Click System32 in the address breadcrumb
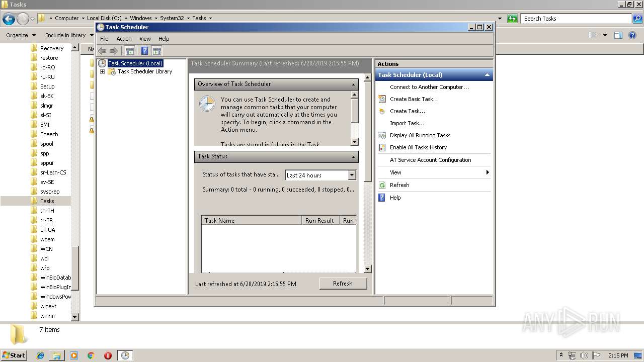Viewport: 644px width, 362px height. coord(172,18)
